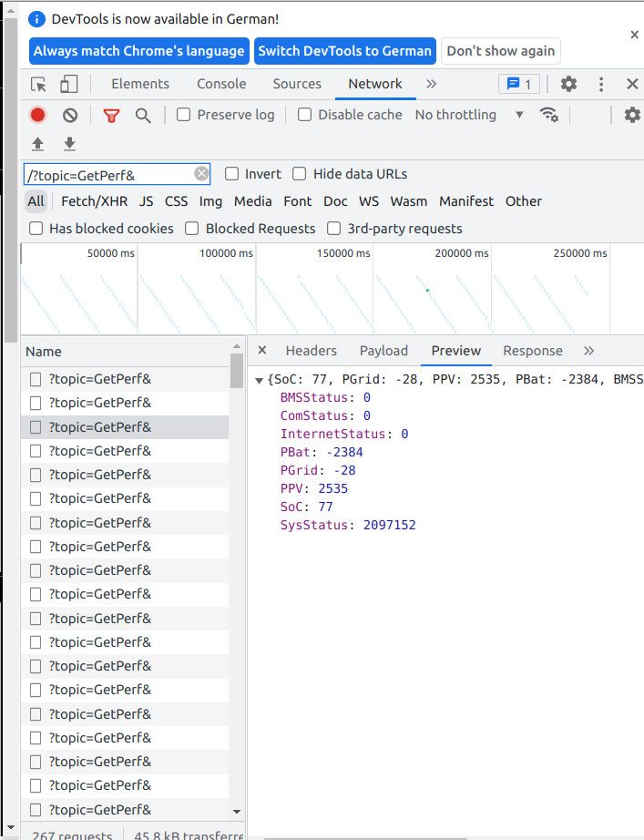Image resolution: width=644 pixels, height=840 pixels.
Task: Click the SysStatus value 2097152
Action: click(x=390, y=525)
